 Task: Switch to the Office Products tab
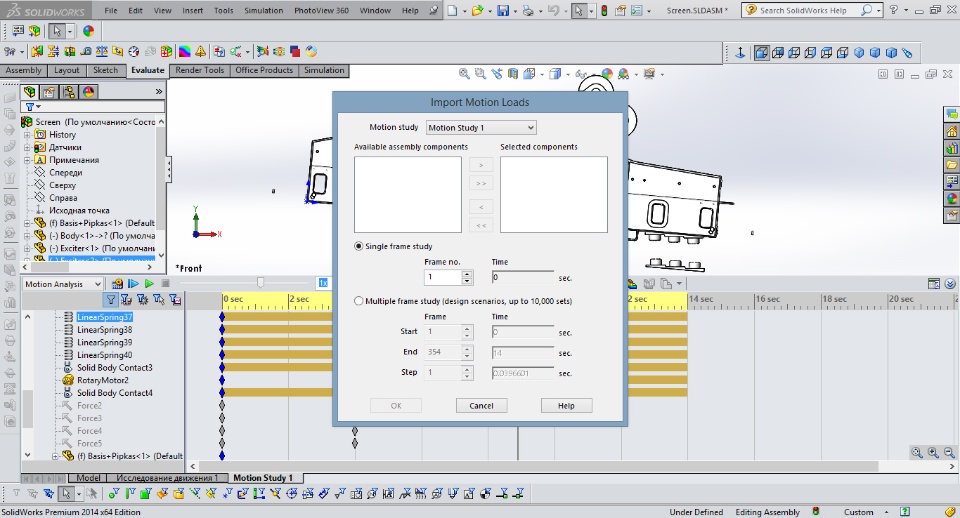264,70
